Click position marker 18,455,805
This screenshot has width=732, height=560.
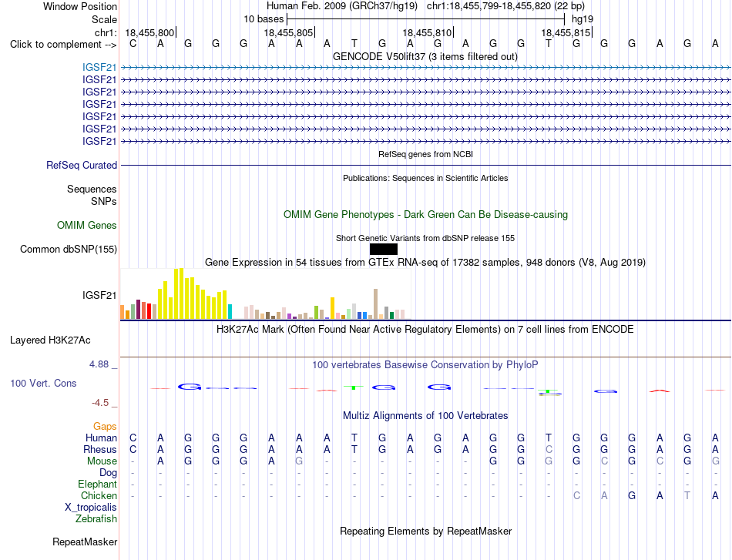click(x=288, y=32)
